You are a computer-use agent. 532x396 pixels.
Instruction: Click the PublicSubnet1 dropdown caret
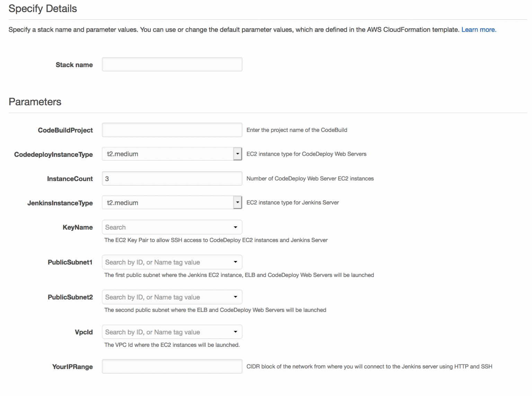point(236,262)
